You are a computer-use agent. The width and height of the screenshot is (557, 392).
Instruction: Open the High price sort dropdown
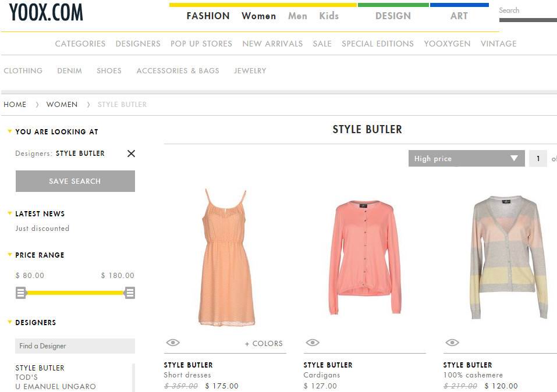click(466, 158)
